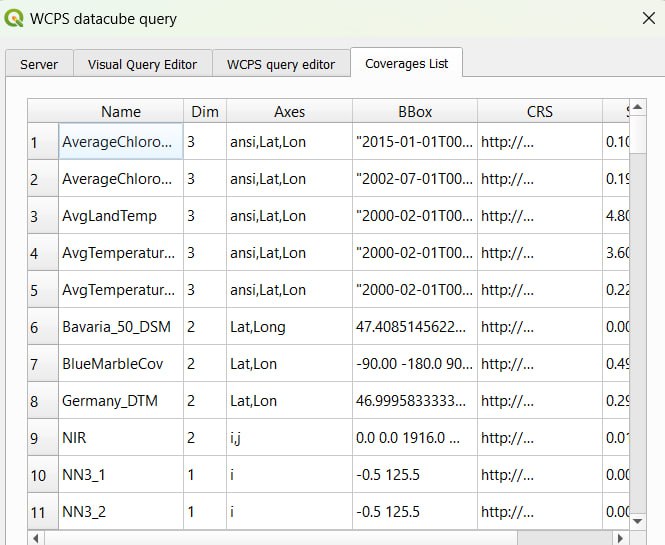This screenshot has width=665, height=545.
Task: Click the Dim column header
Action: [x=204, y=112]
